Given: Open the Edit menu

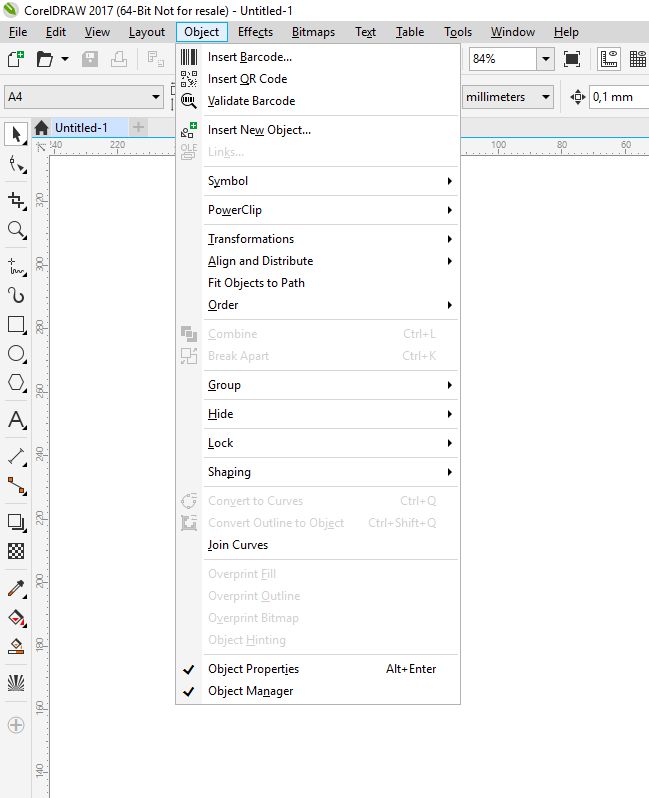Looking at the screenshot, I should (55, 32).
